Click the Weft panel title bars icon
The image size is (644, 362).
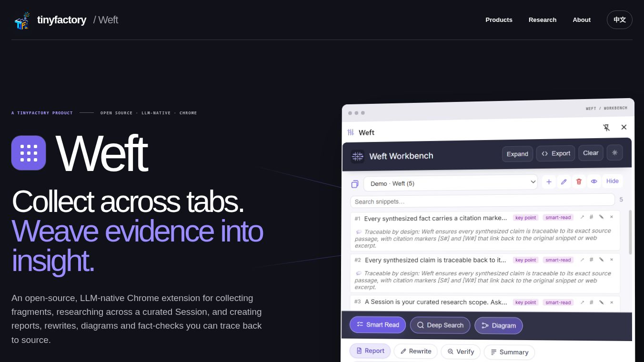pyautogui.click(x=351, y=132)
